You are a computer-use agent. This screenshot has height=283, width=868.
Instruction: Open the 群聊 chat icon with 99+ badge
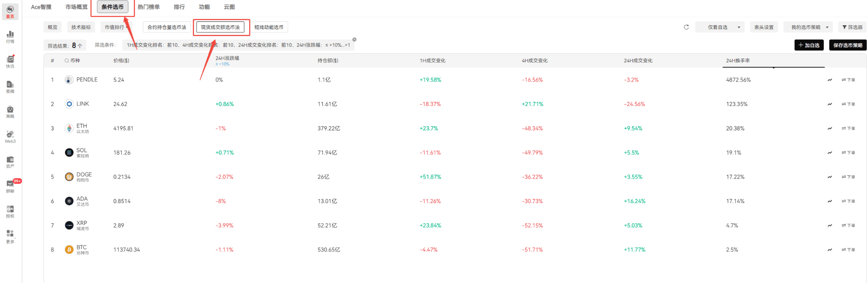[x=10, y=186]
